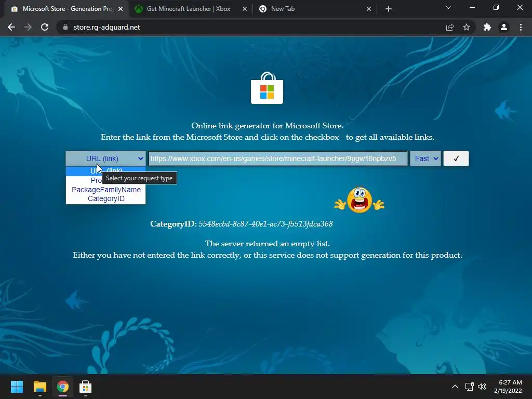The height and width of the screenshot is (399, 532).
Task: Open the Extensions puzzle icon
Action: 487,27
